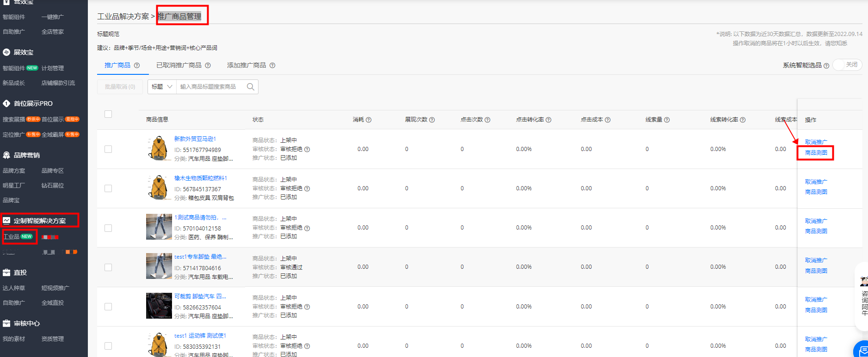
Task: Click help icon next to 系统智能选品
Action: [x=826, y=66]
